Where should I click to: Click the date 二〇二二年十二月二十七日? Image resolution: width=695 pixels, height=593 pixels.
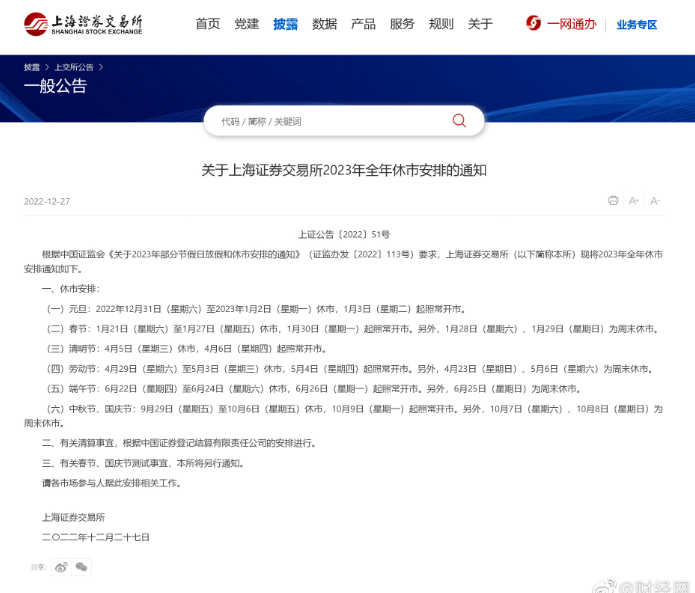[x=96, y=537]
